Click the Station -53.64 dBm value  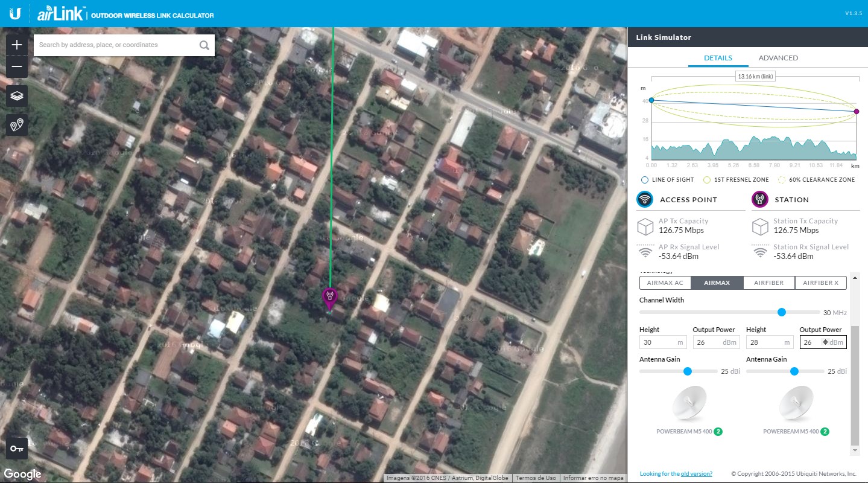point(793,256)
